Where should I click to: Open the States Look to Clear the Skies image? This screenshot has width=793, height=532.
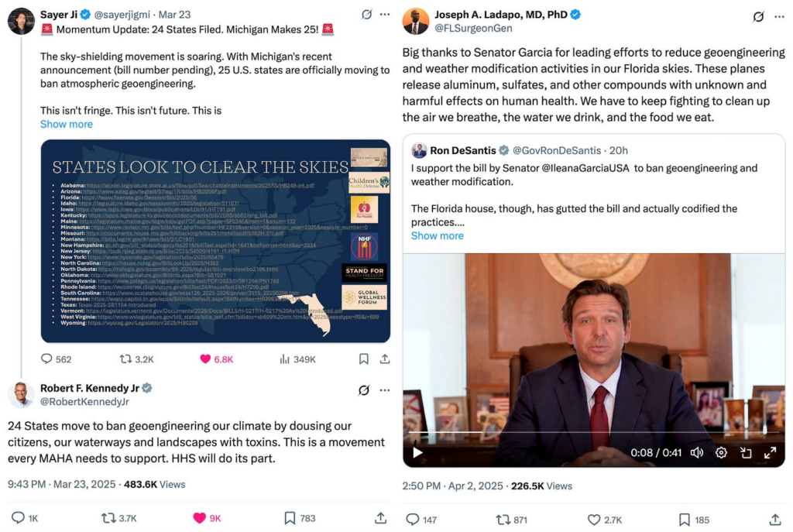click(x=215, y=242)
